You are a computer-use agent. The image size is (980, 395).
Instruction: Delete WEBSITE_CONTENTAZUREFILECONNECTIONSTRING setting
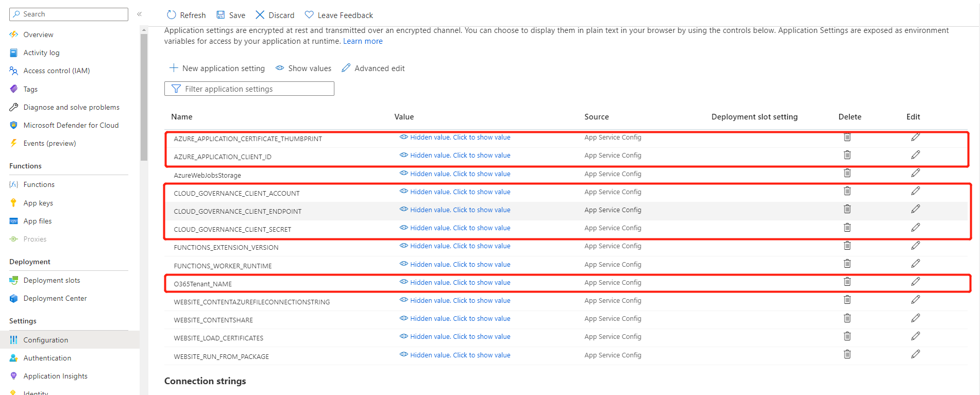pos(847,300)
